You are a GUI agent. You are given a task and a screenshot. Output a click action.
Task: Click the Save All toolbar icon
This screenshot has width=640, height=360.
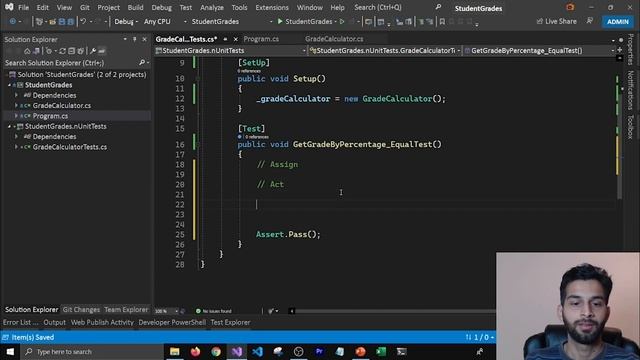pyautogui.click(x=70, y=22)
